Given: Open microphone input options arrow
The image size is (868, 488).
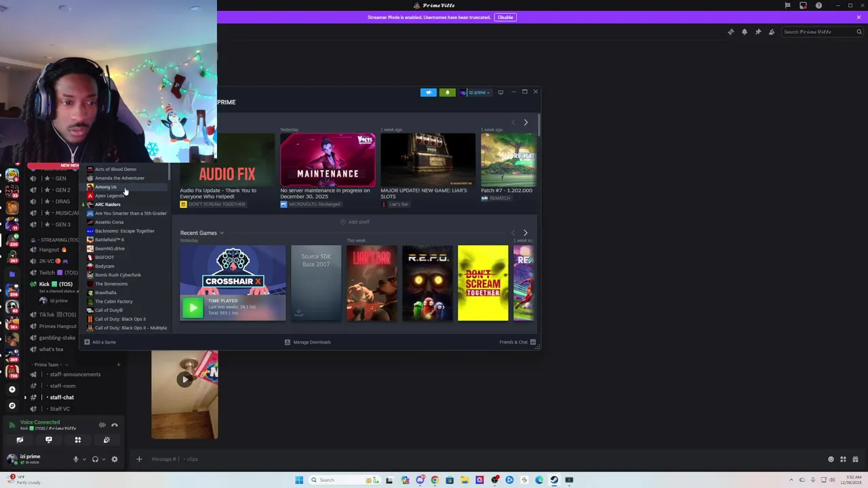Looking at the screenshot, I should tap(84, 459).
